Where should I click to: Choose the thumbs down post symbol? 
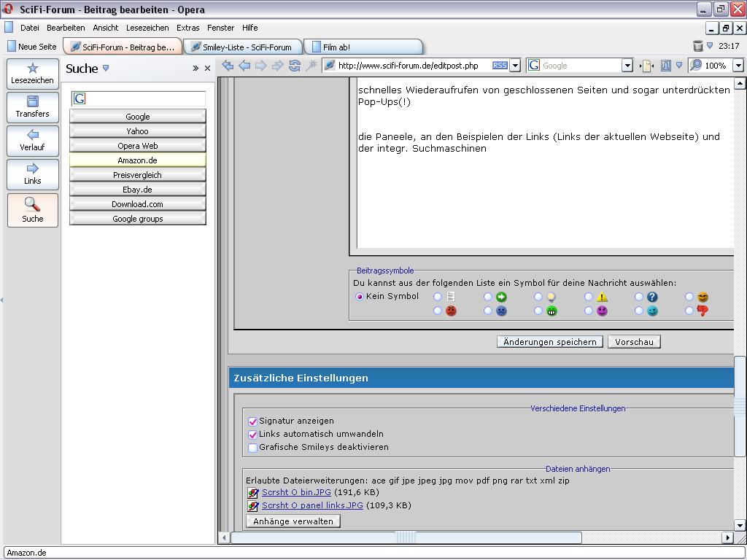coord(689,311)
